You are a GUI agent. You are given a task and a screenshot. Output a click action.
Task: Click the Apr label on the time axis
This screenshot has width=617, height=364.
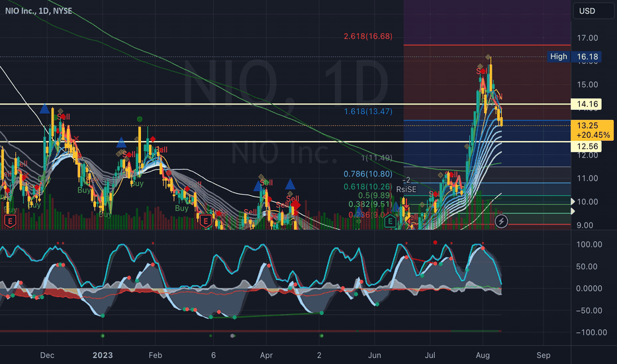pos(266,355)
